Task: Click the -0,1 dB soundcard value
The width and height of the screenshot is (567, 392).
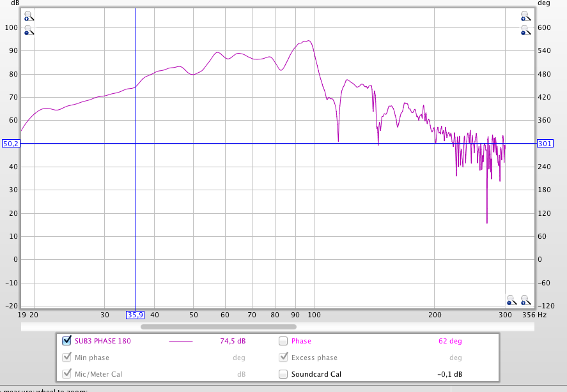Action: coord(450,374)
